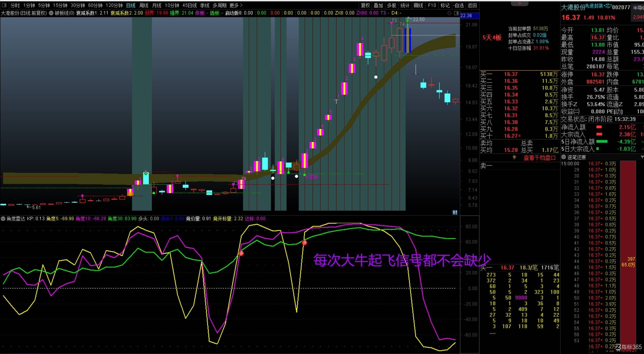Click the 买三 price 16.35
The height and width of the screenshot is (354, 644).
[x=511, y=88]
